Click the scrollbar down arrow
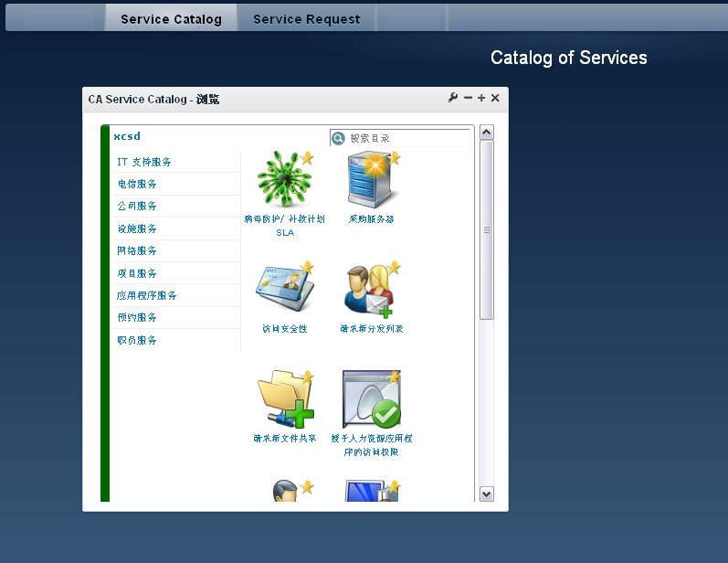This screenshot has width=728, height=563. point(486,494)
